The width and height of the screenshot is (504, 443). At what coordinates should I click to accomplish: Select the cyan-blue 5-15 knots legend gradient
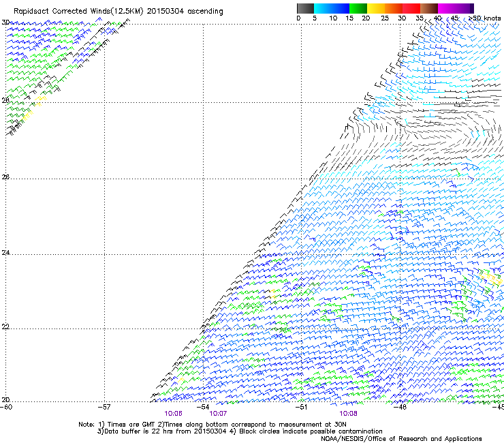[x=332, y=8]
